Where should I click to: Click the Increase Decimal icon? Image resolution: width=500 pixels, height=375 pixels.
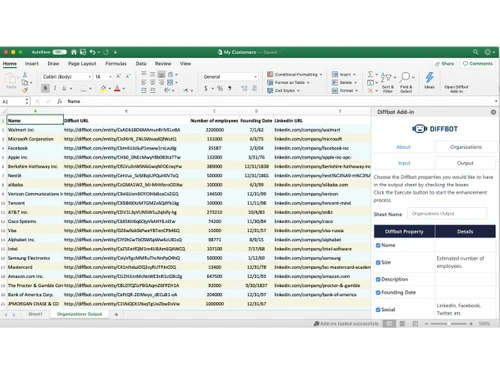pyautogui.click(x=244, y=88)
